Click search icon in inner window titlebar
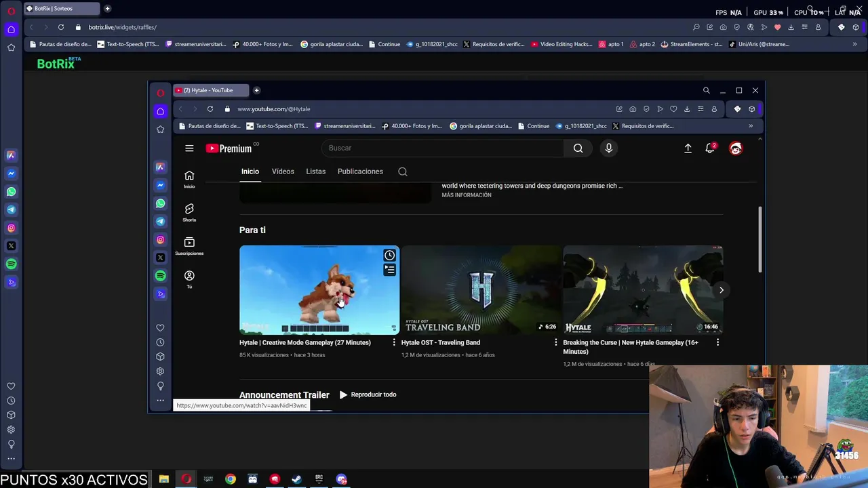The height and width of the screenshot is (488, 868). click(x=706, y=90)
